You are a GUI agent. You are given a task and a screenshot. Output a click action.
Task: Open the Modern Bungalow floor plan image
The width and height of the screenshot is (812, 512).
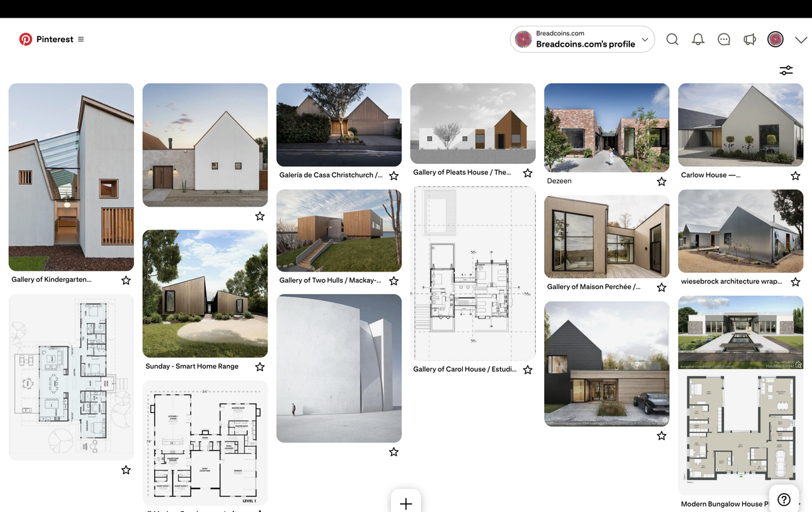coord(741,433)
